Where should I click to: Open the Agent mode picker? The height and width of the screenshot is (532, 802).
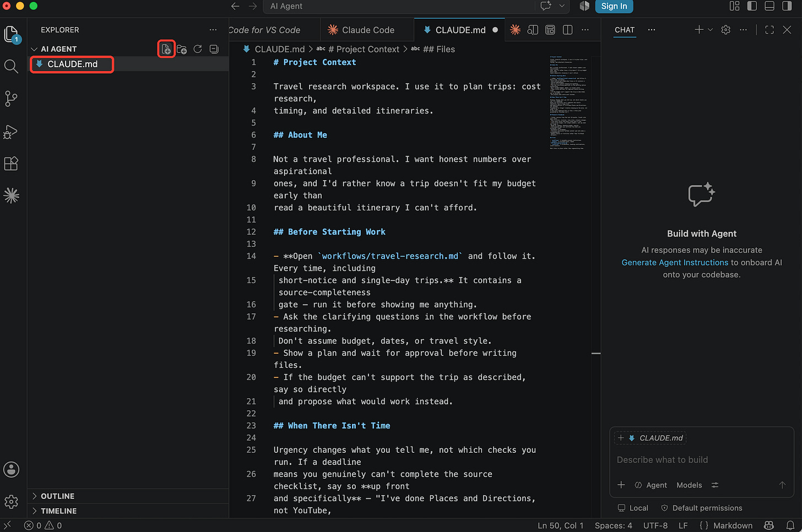click(651, 485)
